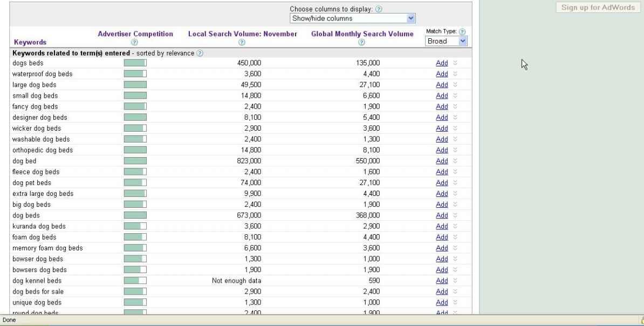Click help icon next to Match Type

tap(462, 32)
